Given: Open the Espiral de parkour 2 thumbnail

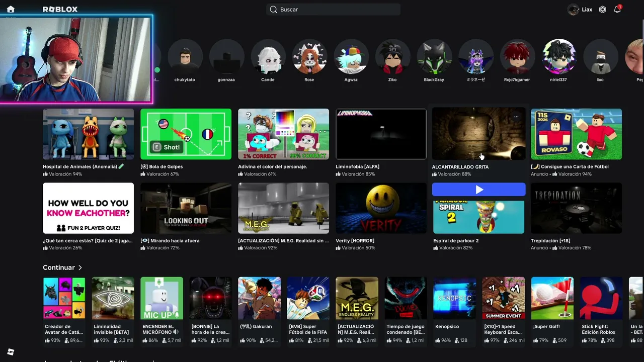Looking at the screenshot, I should [478, 217].
